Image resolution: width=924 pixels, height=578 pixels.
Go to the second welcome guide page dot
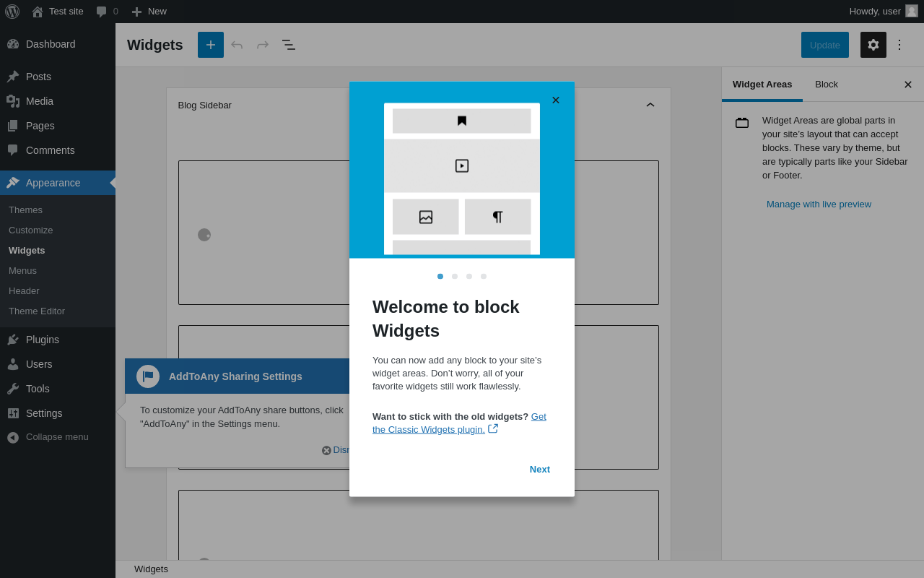tap(455, 276)
